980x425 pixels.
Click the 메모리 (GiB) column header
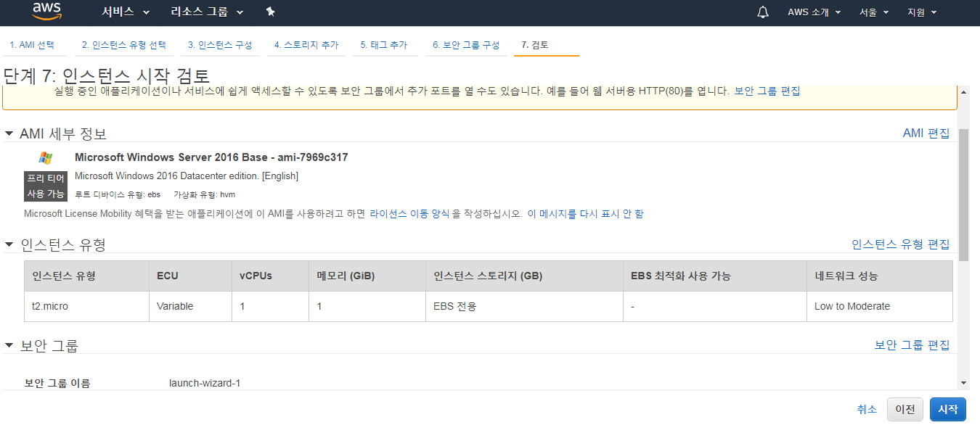click(367, 276)
